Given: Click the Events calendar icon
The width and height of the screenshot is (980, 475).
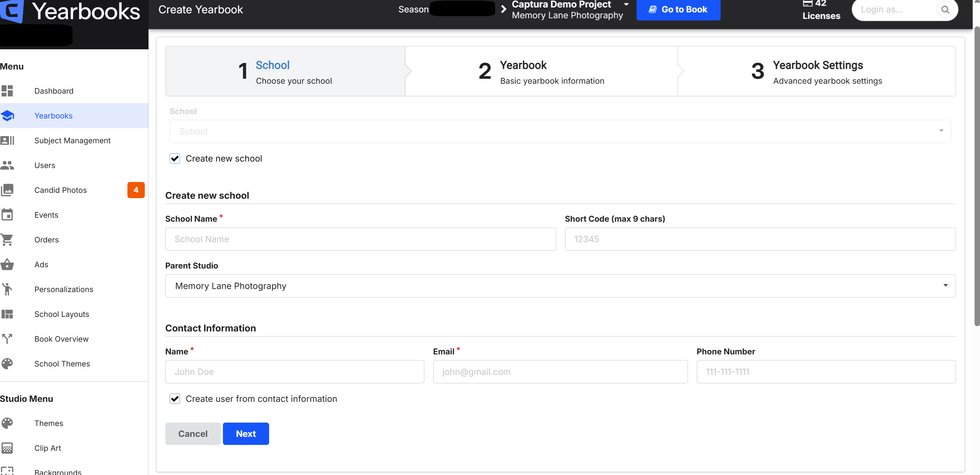Looking at the screenshot, I should point(7,215).
